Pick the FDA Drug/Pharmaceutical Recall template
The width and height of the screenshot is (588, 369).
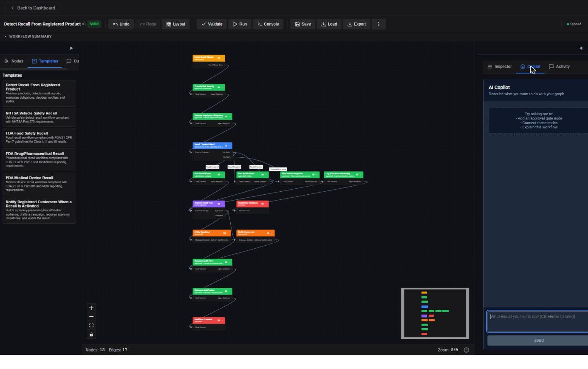point(39,159)
